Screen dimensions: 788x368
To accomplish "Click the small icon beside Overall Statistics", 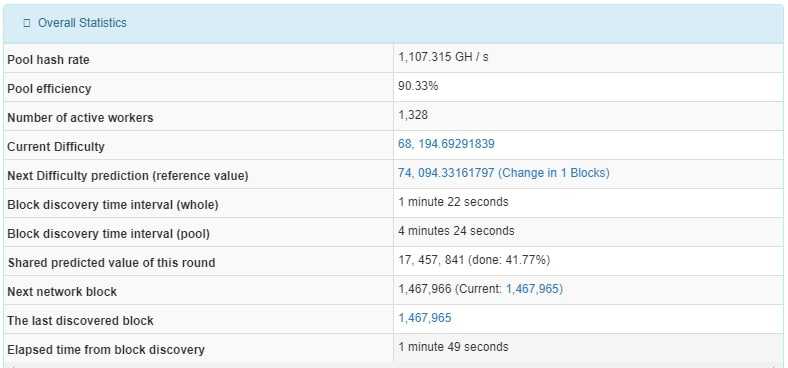I will click(27, 23).
